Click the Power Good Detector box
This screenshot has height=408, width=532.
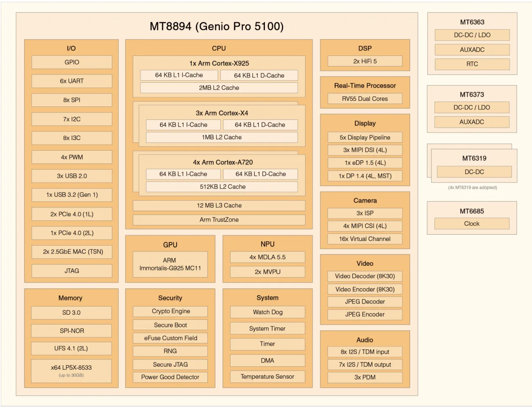click(170, 377)
